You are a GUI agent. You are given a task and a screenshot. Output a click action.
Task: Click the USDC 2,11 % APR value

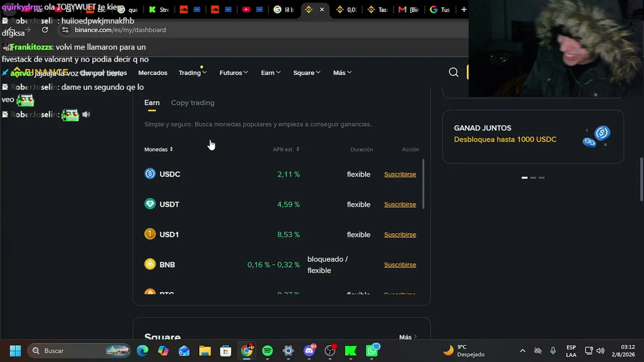pyautogui.click(x=288, y=174)
